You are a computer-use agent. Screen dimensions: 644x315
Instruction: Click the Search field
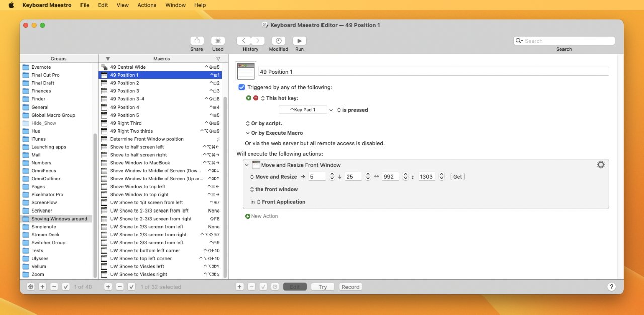pyautogui.click(x=564, y=41)
